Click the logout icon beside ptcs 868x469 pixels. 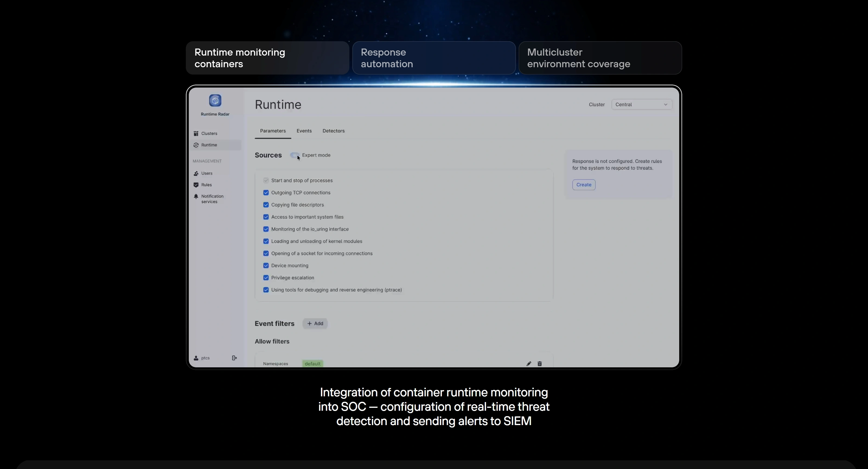[x=235, y=358]
